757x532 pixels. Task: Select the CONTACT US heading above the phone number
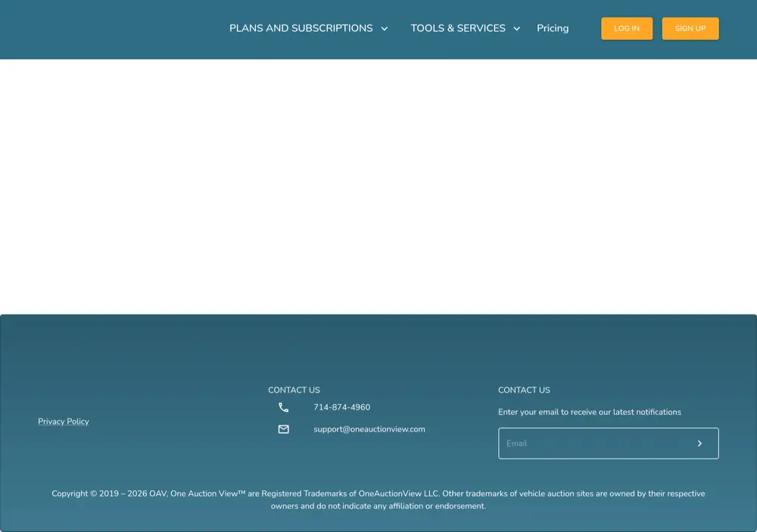(294, 390)
